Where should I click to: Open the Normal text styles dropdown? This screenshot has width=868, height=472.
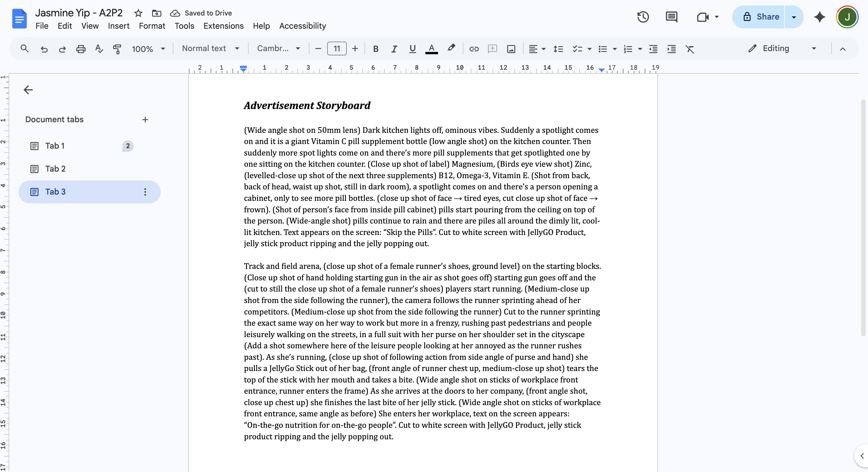click(x=211, y=48)
